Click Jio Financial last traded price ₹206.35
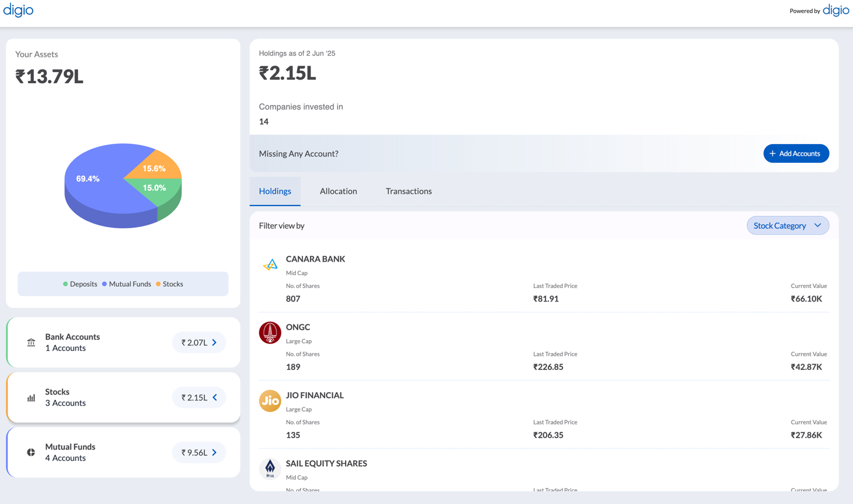The image size is (853, 504). pos(548,435)
